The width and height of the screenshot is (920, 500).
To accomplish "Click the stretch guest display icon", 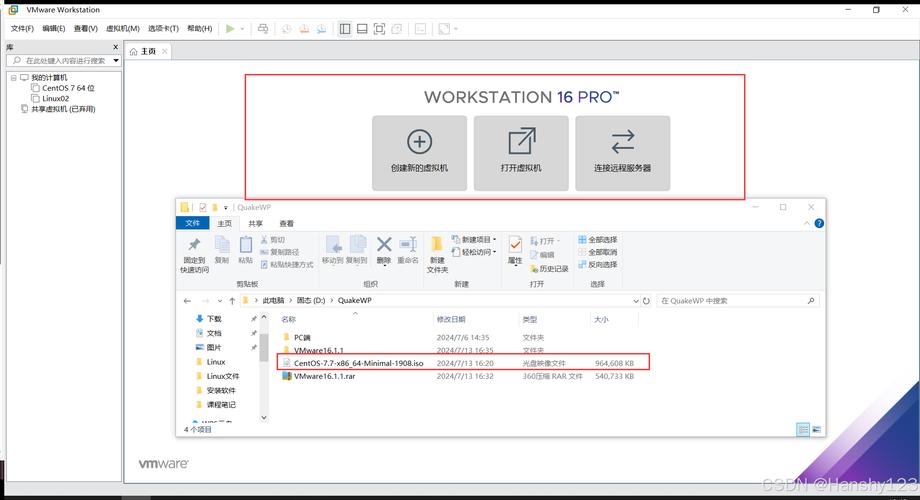I will (444, 29).
